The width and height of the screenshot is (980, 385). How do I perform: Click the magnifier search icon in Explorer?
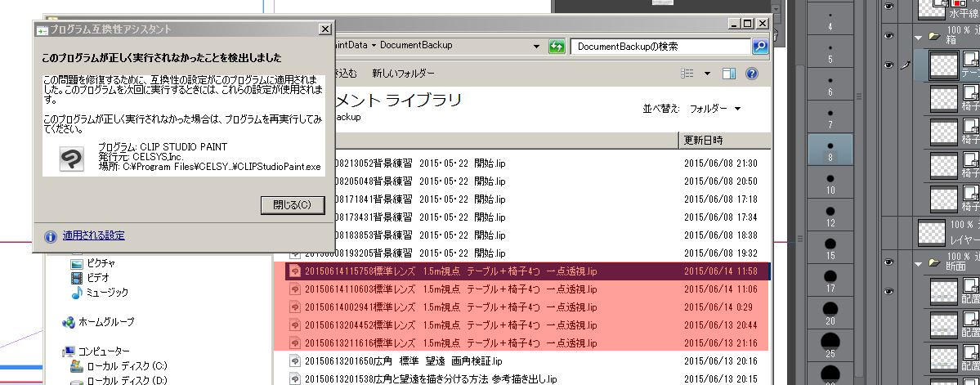click(760, 47)
